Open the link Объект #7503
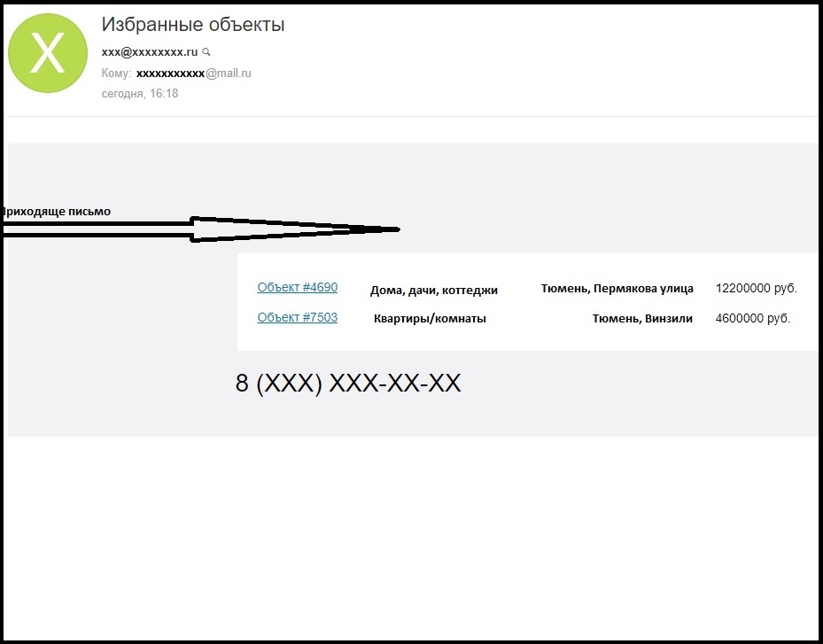The height and width of the screenshot is (644, 823). coord(297,317)
